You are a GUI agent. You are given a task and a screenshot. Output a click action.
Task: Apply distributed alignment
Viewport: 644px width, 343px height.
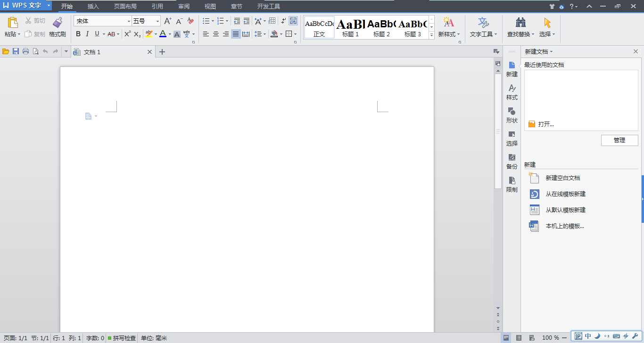[246, 34]
